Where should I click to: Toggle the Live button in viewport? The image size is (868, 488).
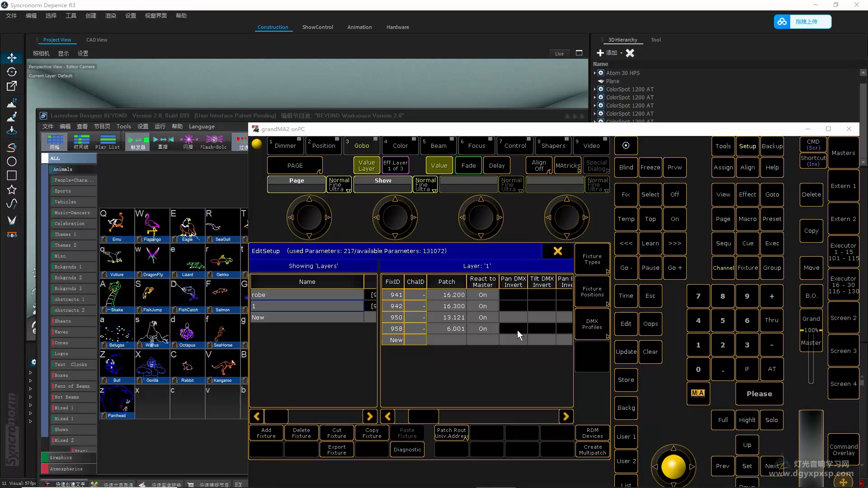[x=559, y=53]
